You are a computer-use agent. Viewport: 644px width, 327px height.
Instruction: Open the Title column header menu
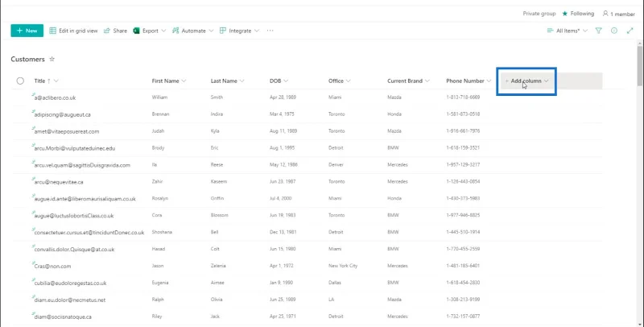(46, 81)
